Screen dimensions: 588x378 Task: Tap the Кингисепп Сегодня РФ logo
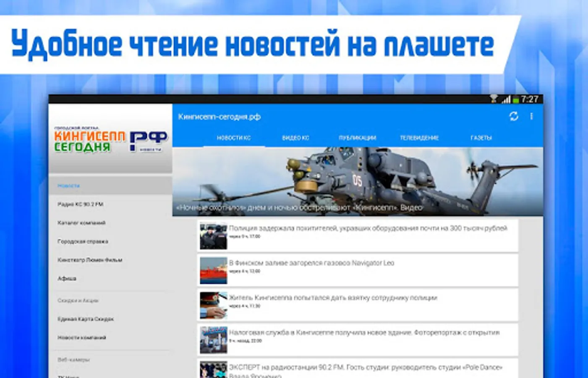point(110,139)
